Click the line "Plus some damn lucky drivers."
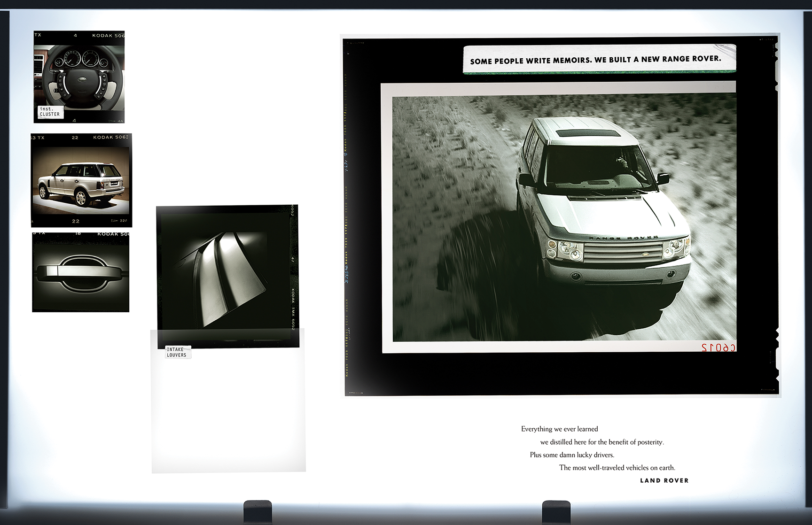This screenshot has width=812, height=525. coord(572,455)
